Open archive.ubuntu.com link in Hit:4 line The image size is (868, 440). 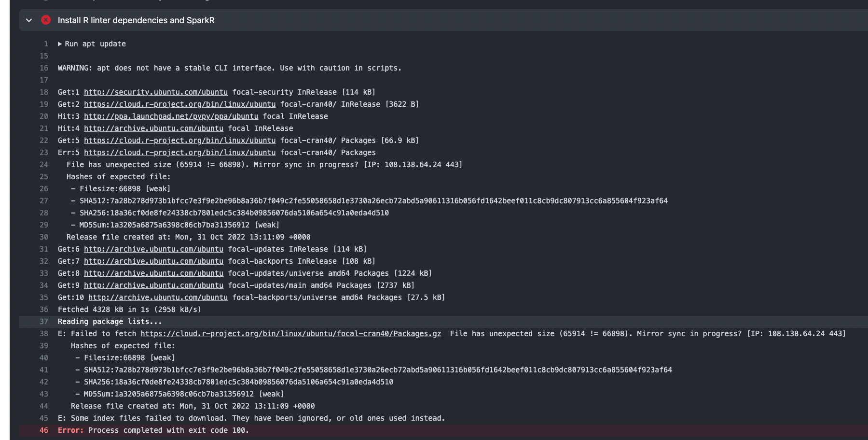[153, 128]
